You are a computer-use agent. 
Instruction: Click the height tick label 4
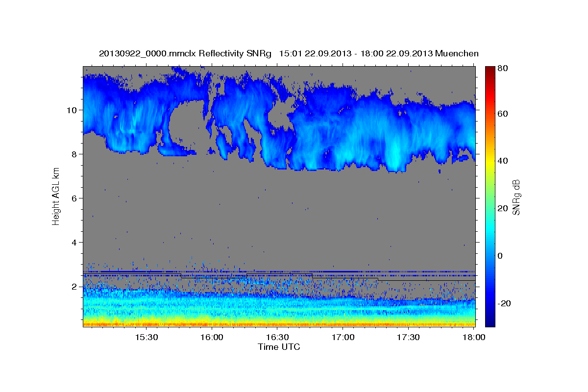(x=74, y=242)
